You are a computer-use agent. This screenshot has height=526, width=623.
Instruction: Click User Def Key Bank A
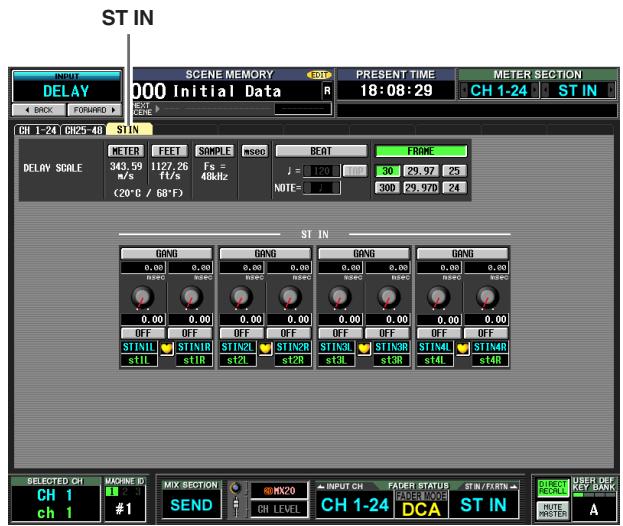(594, 509)
